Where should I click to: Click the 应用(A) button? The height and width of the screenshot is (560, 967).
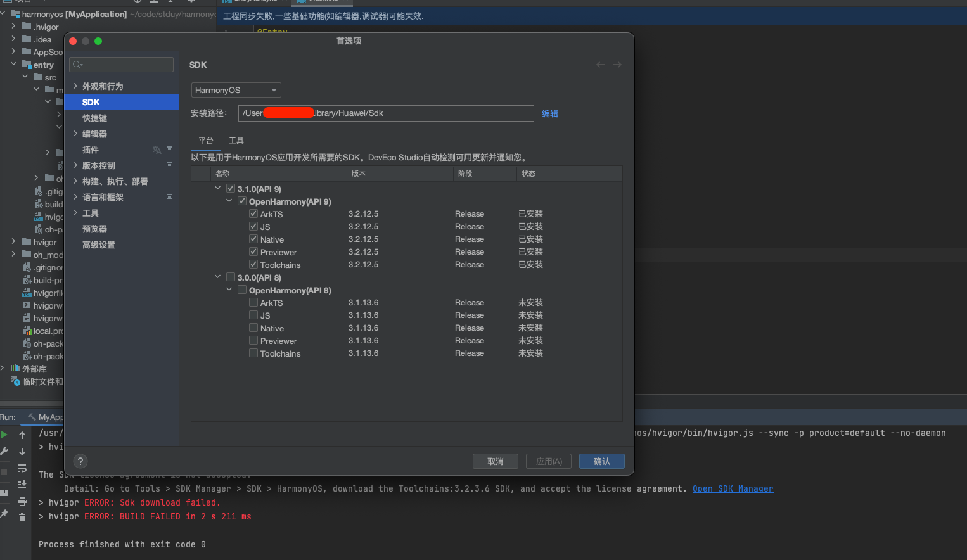pyautogui.click(x=549, y=461)
